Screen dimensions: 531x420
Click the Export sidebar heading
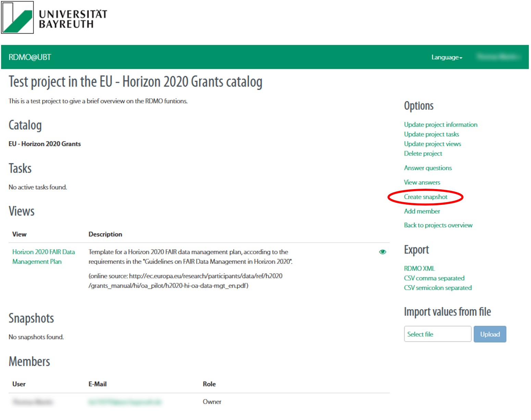click(416, 250)
